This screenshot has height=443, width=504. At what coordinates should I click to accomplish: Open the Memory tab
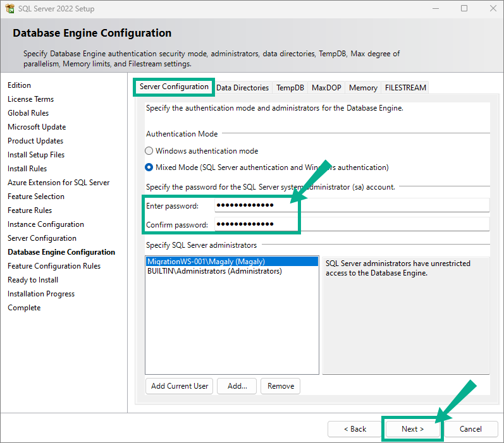point(363,88)
